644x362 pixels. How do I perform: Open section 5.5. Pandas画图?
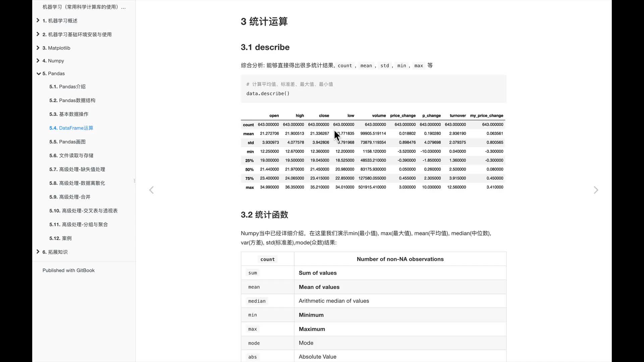[x=67, y=141]
